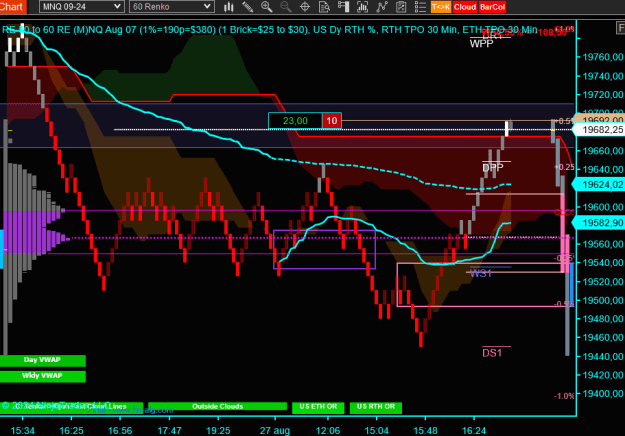Open the chart Properties list icon
This screenshot has height=436, width=625.
pos(420,7)
